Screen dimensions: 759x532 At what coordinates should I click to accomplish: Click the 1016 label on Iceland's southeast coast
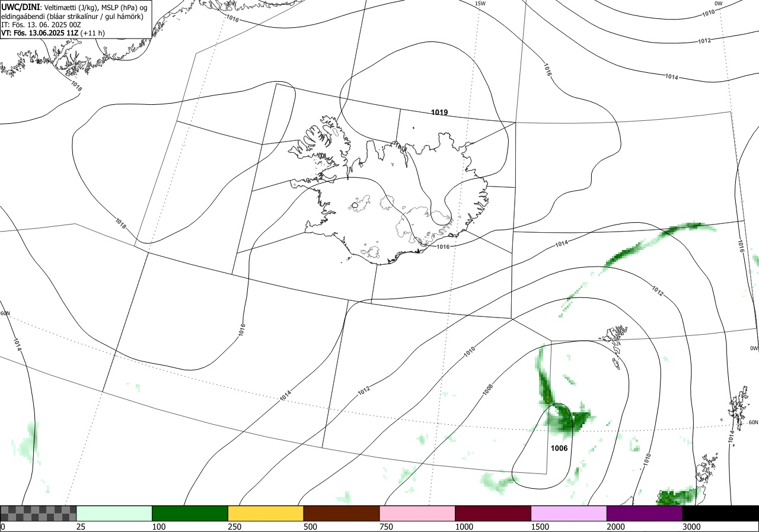[x=442, y=246]
